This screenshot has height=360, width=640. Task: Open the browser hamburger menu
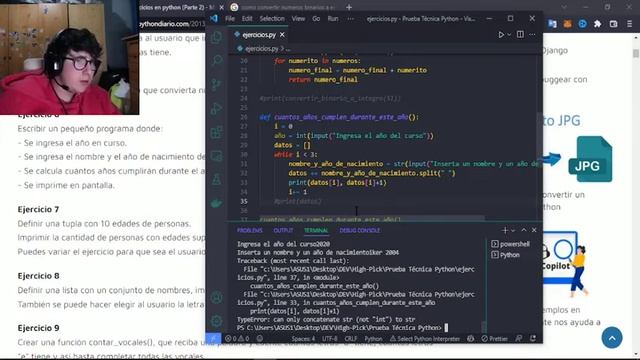coord(629,24)
